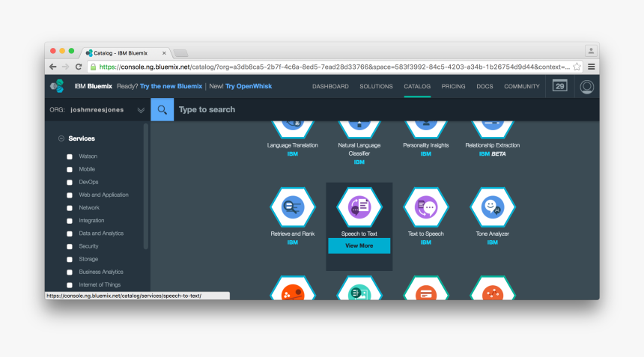This screenshot has height=357, width=644.
Task: Close the Catalog browser tab
Action: (164, 53)
